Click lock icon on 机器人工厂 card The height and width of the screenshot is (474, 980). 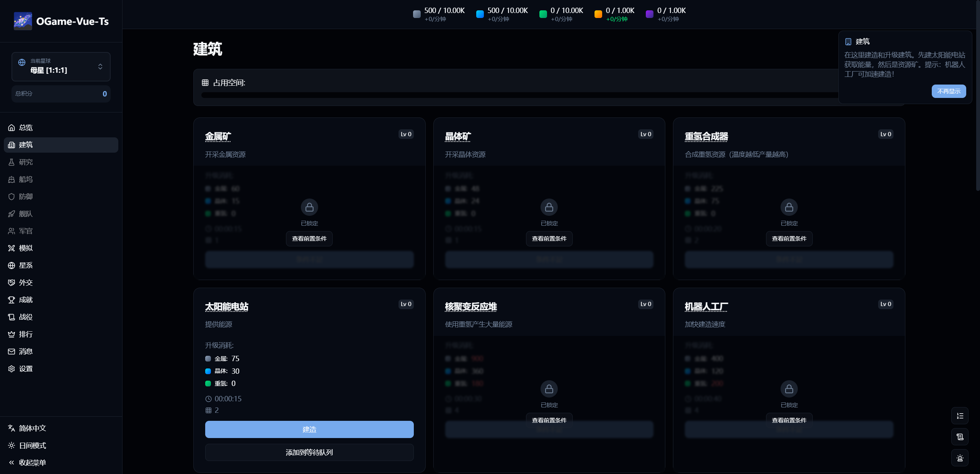(x=789, y=389)
